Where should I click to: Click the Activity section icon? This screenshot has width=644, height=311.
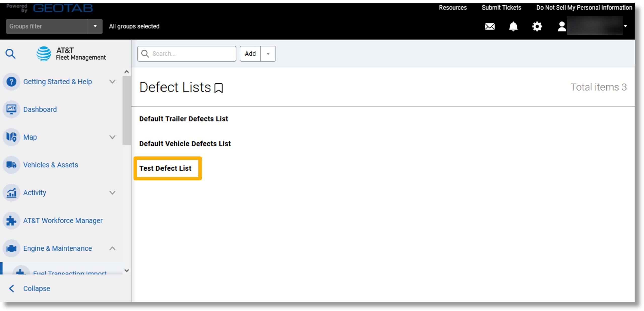pos(11,192)
